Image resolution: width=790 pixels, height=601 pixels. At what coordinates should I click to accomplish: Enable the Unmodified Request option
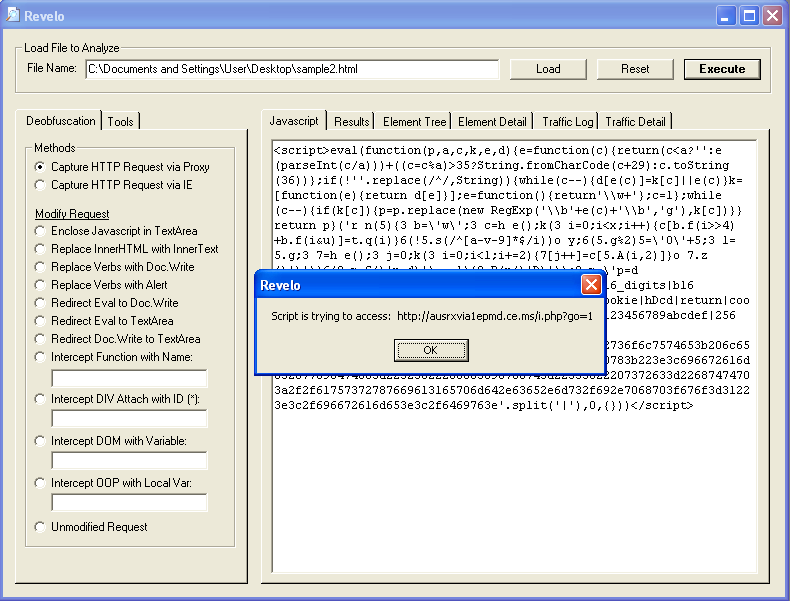(x=41, y=527)
